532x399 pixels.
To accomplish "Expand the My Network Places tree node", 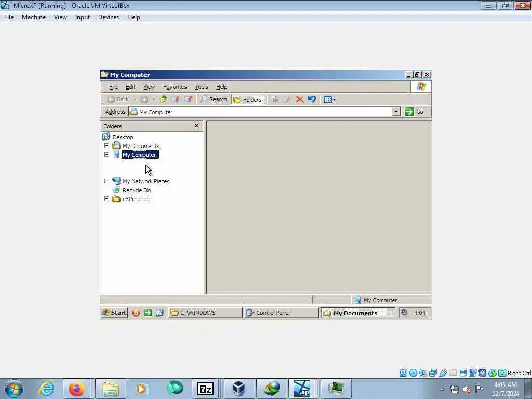I will pos(107,181).
